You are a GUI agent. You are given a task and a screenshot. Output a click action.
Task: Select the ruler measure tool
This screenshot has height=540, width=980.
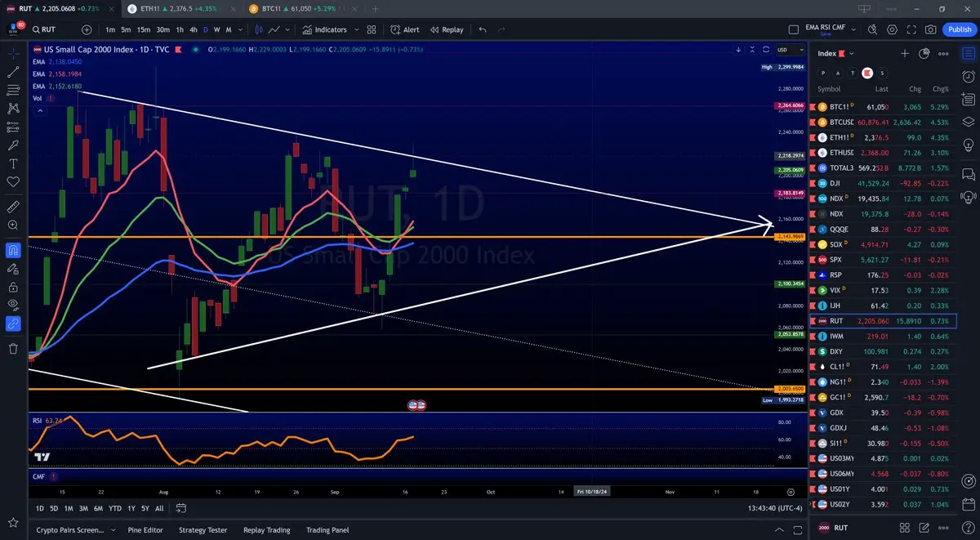pos(13,205)
